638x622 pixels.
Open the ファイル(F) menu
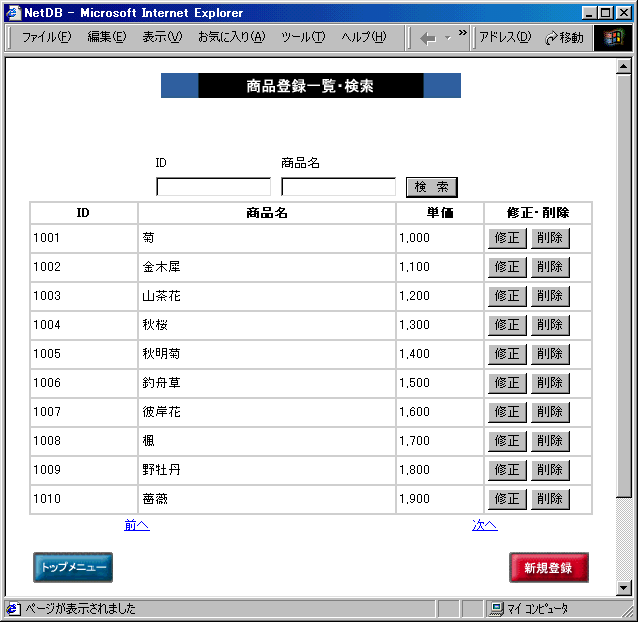pyautogui.click(x=46, y=37)
